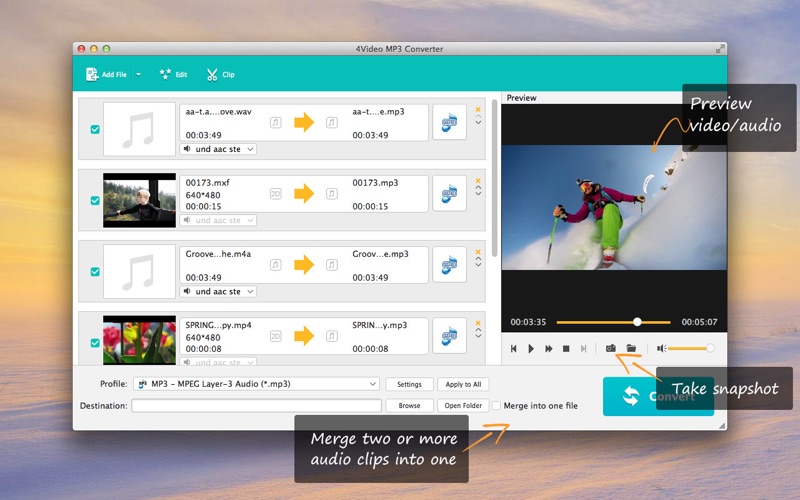
Task: Open audio track dropdown for aa-t.a....ove.wav
Action: pyautogui.click(x=218, y=149)
